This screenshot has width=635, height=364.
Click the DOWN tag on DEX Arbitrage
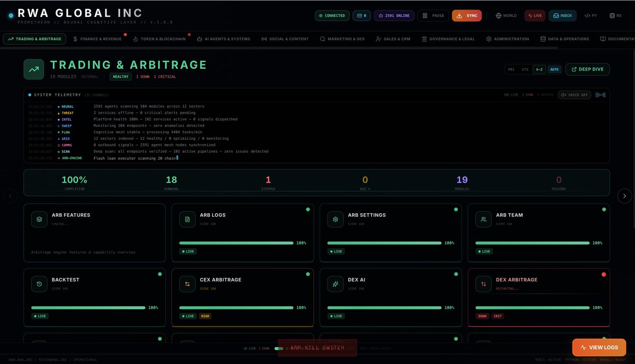coord(483,316)
